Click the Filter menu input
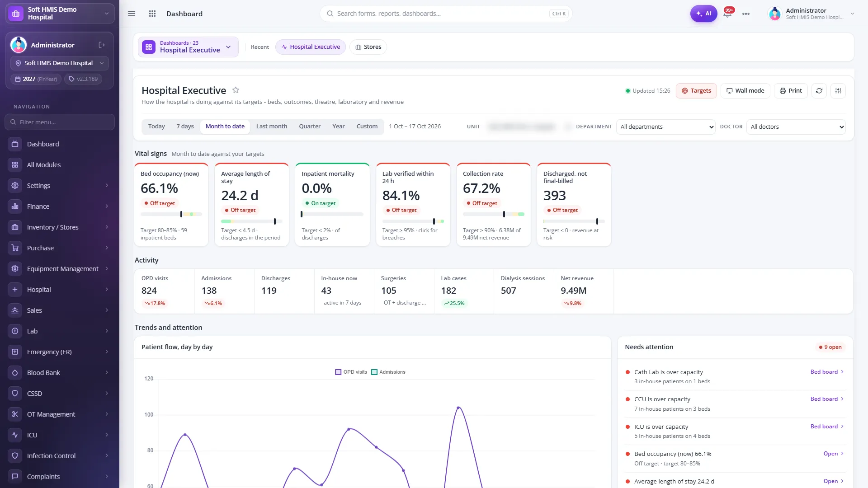868x488 pixels. tap(60, 122)
